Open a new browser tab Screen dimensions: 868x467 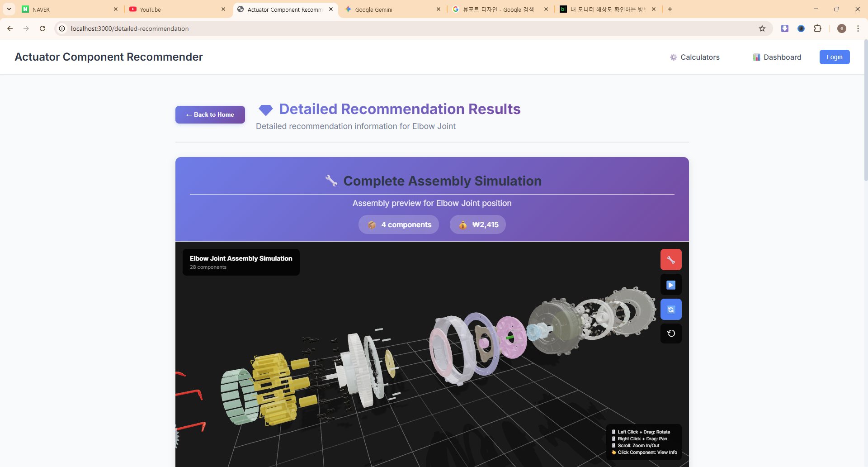tap(670, 9)
